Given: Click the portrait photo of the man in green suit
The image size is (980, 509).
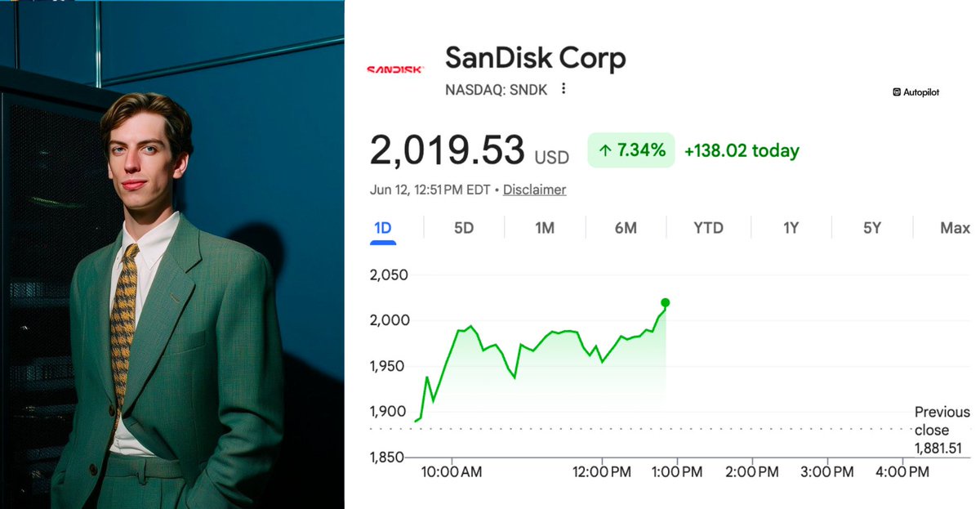Looking at the screenshot, I should (172, 254).
